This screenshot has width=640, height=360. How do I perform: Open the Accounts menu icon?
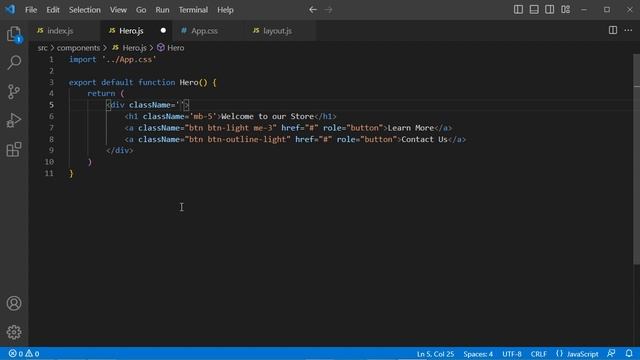coord(14,303)
